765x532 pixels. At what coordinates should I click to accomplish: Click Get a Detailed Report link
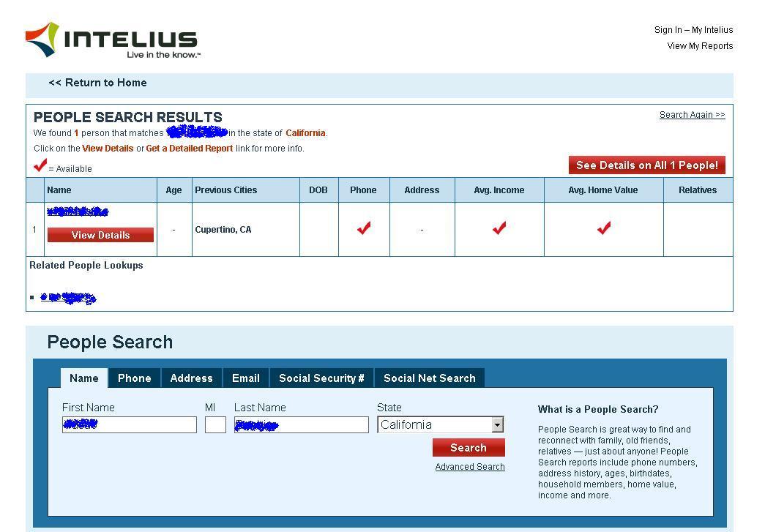coord(190,149)
